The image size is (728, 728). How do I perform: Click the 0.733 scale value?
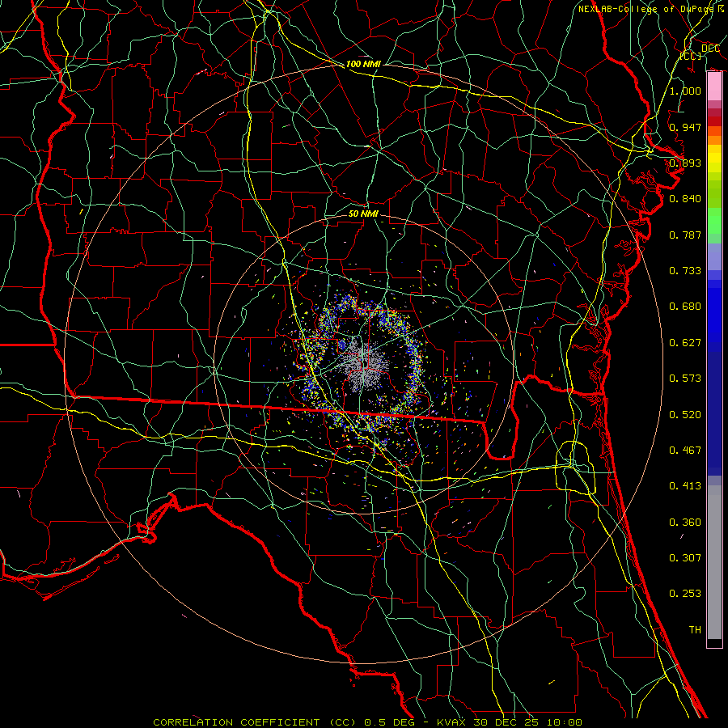point(685,271)
